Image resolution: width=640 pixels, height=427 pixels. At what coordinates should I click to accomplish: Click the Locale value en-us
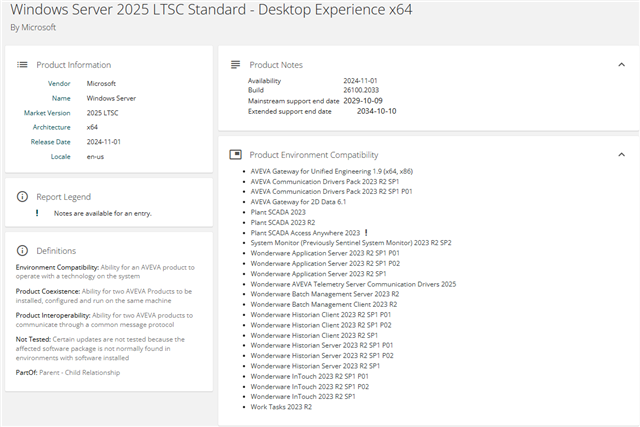[x=95, y=157]
